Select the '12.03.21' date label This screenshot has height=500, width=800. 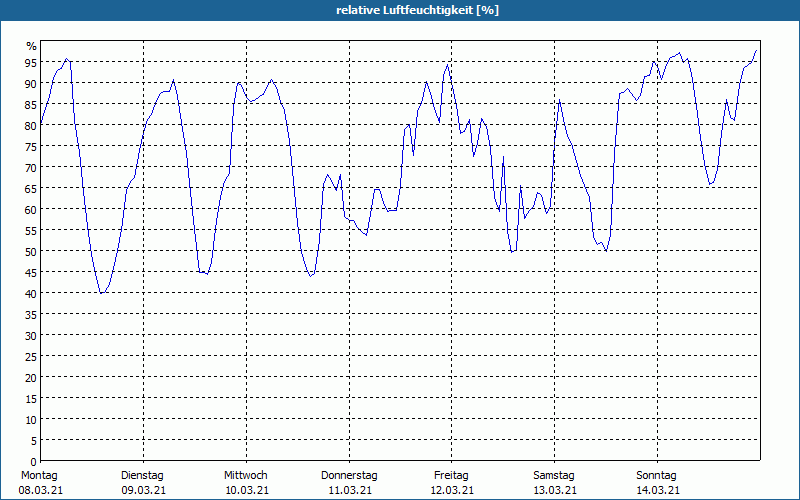452,490
